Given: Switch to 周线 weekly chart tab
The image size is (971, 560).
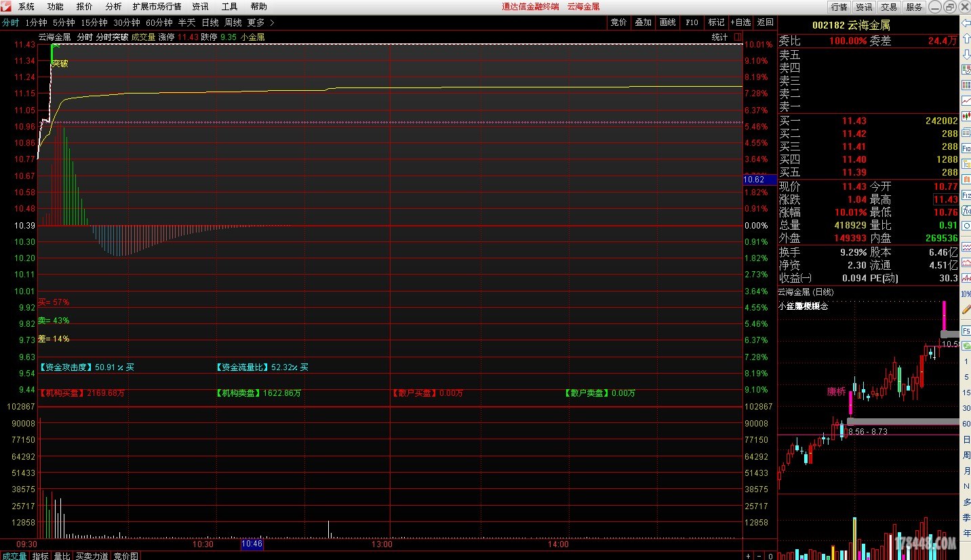Looking at the screenshot, I should coord(233,22).
